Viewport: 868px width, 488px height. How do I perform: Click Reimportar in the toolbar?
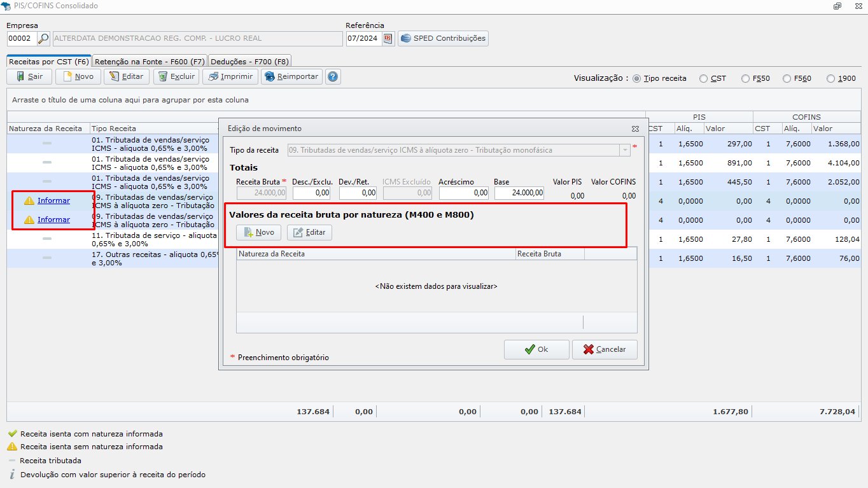(291, 77)
